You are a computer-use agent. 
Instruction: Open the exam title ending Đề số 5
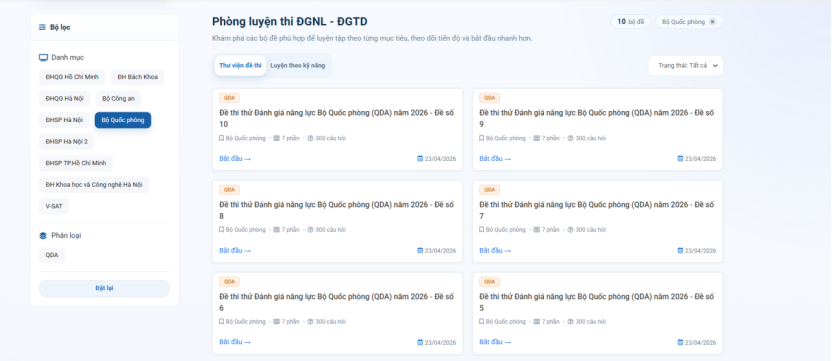[x=597, y=302]
